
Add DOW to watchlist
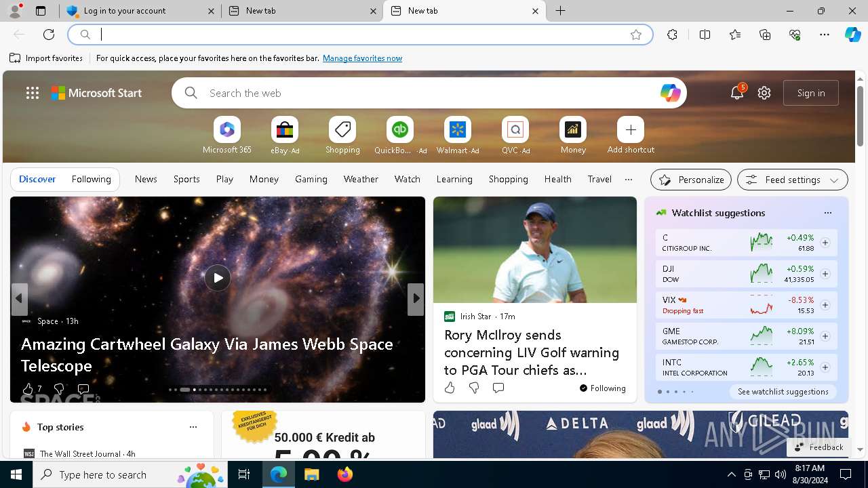(x=825, y=274)
